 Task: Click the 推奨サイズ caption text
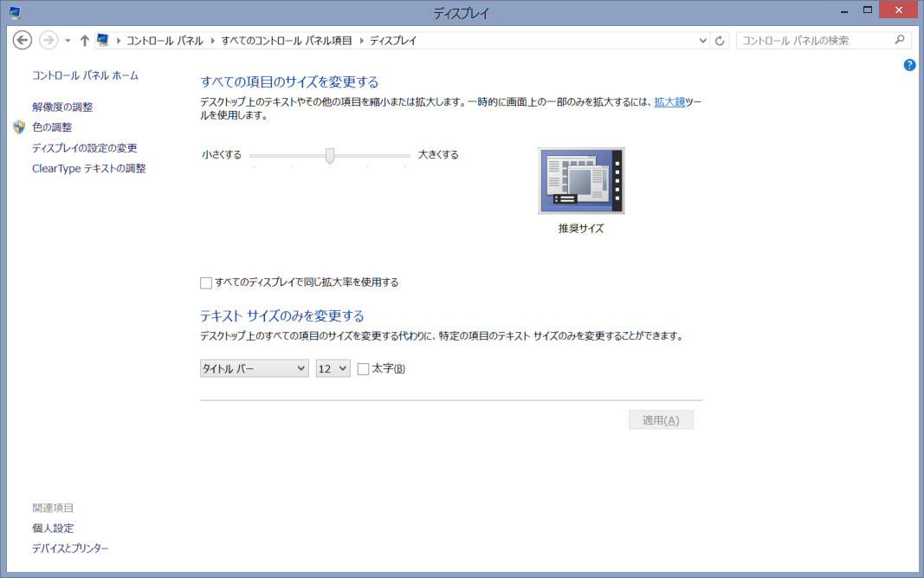pos(581,228)
